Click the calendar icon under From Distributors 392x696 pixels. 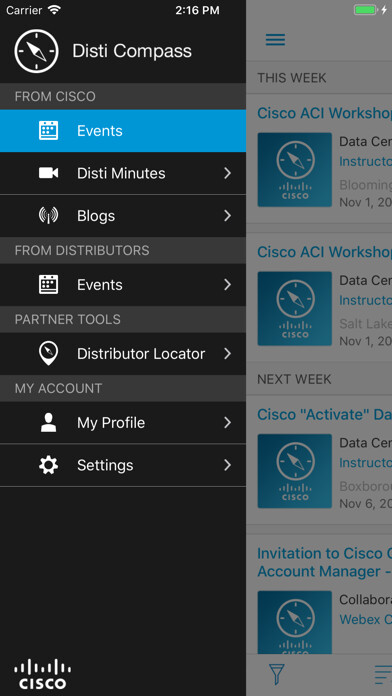pos(48,285)
